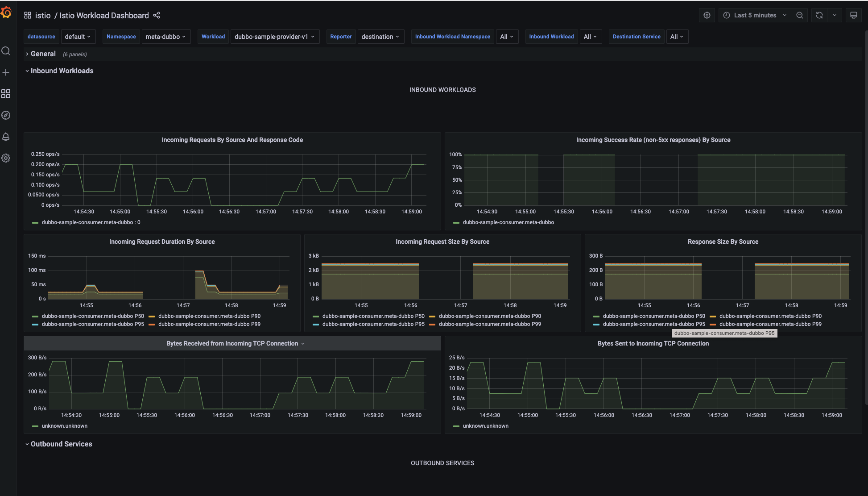The height and width of the screenshot is (496, 868).
Task: Toggle Request Duration P90 legend series
Action: point(209,316)
